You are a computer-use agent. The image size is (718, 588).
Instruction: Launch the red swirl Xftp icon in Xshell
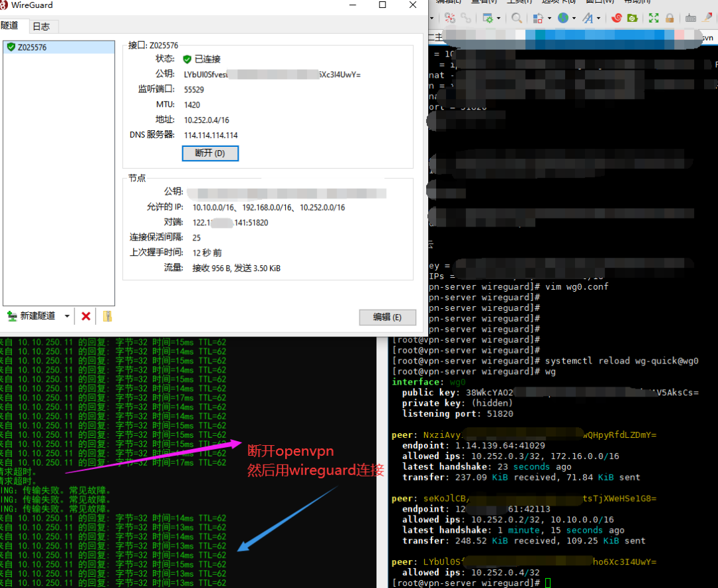pyautogui.click(x=616, y=18)
